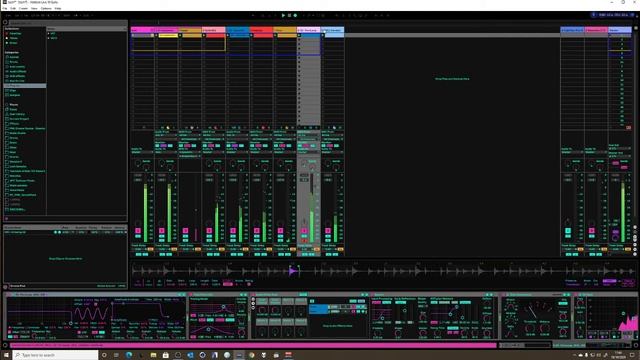Show rack chain list button
Screen dimensions: 640x360
pos(253,303)
